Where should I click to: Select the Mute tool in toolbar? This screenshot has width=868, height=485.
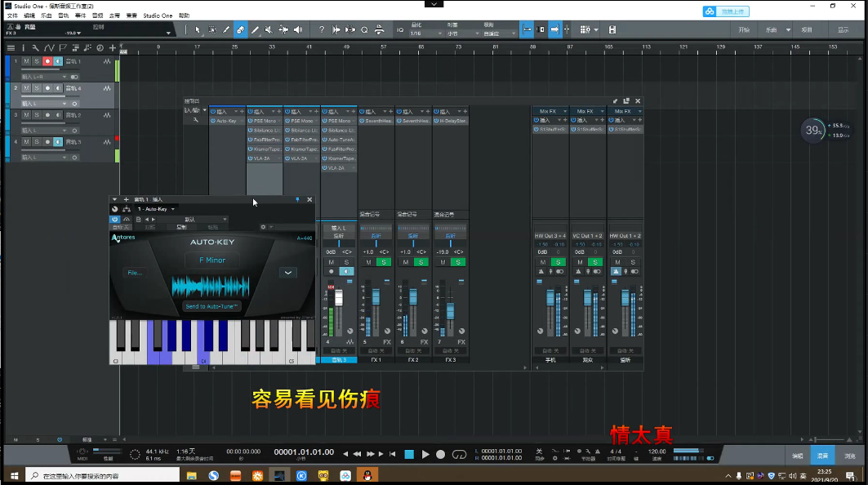point(269,30)
